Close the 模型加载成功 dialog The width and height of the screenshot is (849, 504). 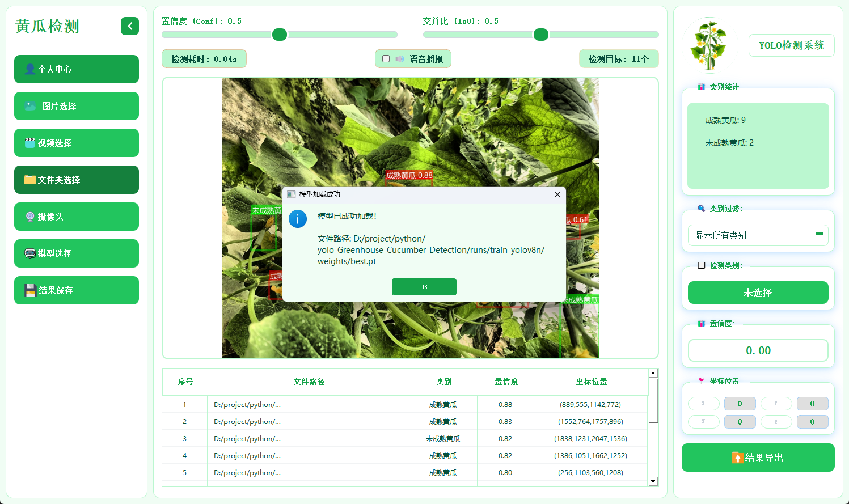click(x=557, y=194)
